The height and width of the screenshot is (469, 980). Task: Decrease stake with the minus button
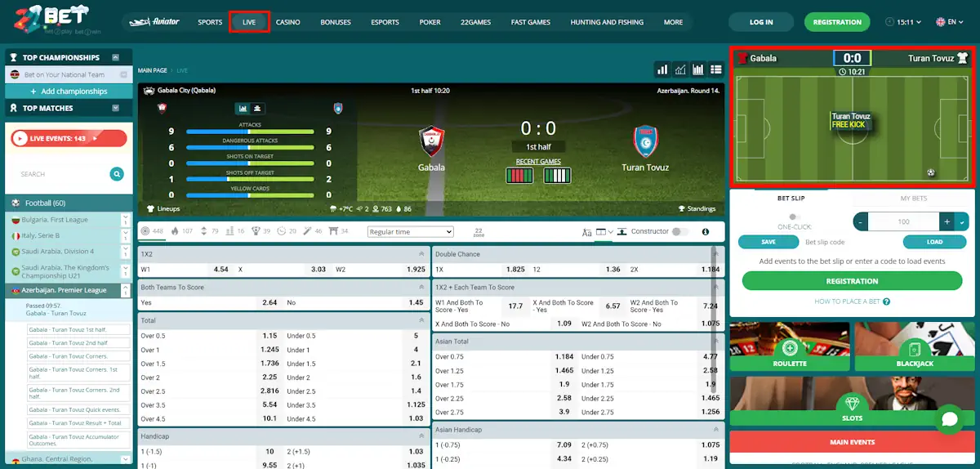click(861, 221)
